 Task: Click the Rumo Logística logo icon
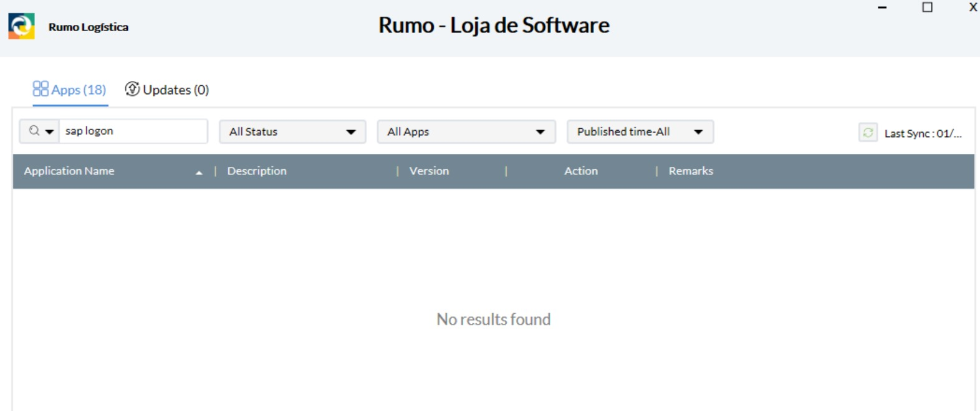click(21, 26)
